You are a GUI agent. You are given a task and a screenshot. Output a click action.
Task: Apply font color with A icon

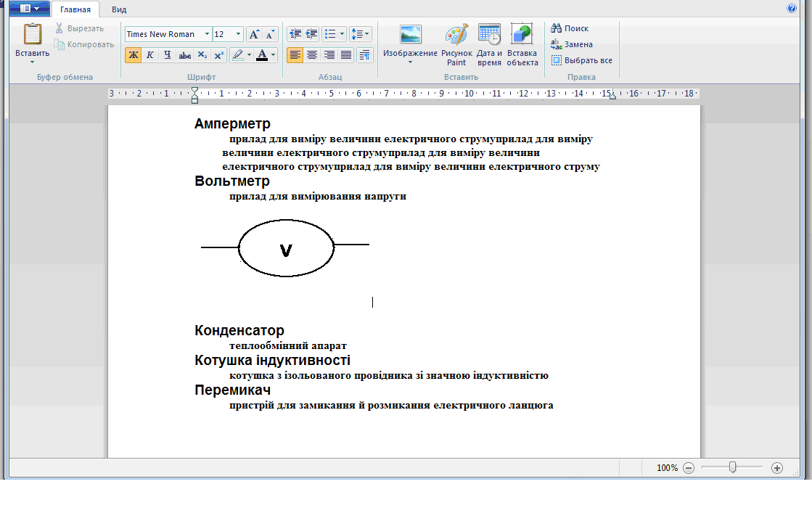point(262,55)
